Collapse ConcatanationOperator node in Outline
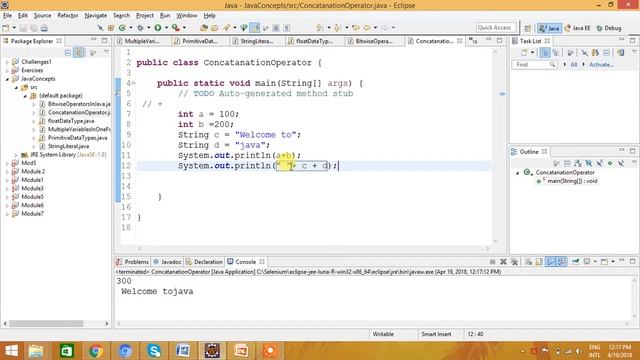The height and width of the screenshot is (360, 640). tap(518, 173)
